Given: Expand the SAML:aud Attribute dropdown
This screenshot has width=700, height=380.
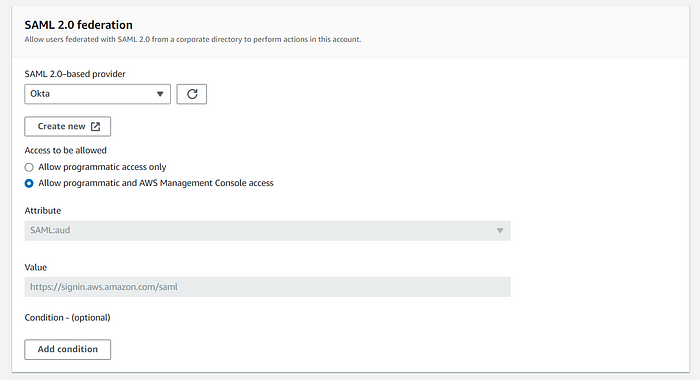Looking at the screenshot, I should coord(267,231).
